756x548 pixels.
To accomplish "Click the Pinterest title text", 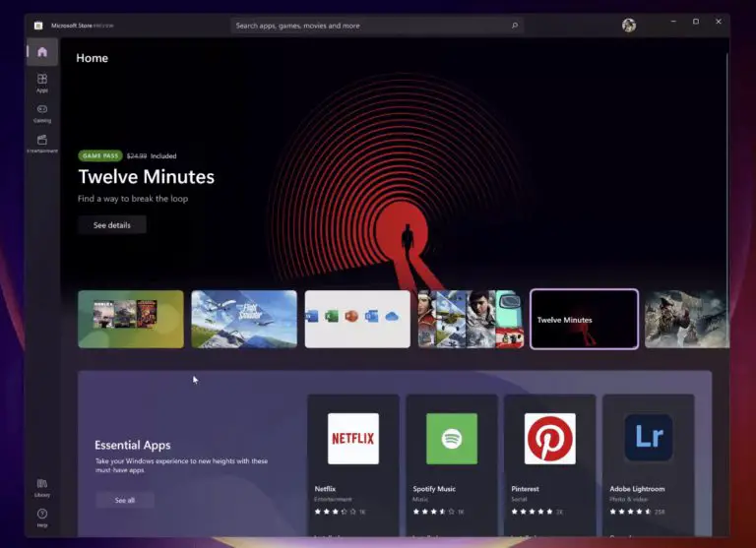I will (x=525, y=489).
